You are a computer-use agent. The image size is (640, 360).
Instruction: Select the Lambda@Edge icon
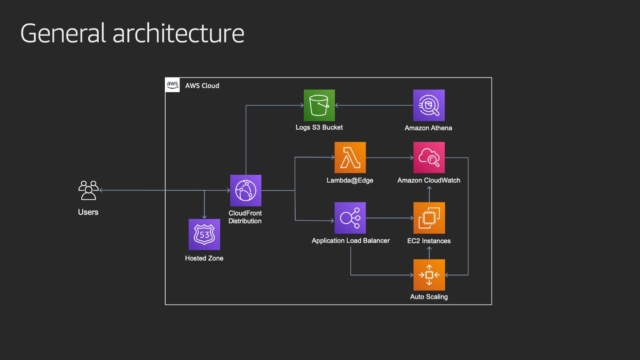point(350,158)
